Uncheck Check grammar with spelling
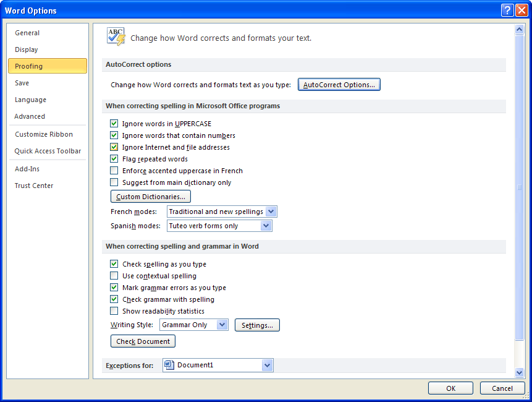This screenshot has width=532, height=402. click(x=114, y=299)
